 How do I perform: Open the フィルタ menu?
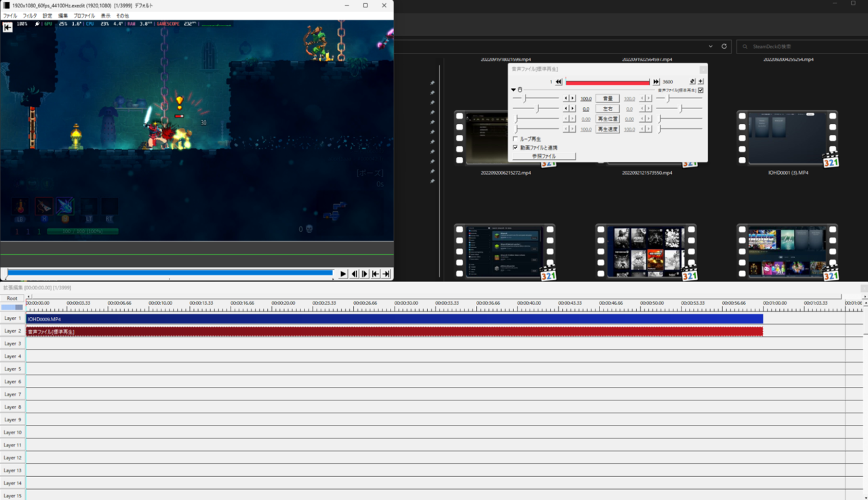coord(30,16)
